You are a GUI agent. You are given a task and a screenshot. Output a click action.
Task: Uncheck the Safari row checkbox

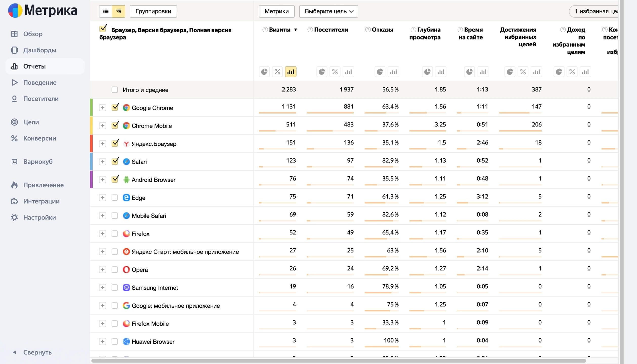coord(115,161)
